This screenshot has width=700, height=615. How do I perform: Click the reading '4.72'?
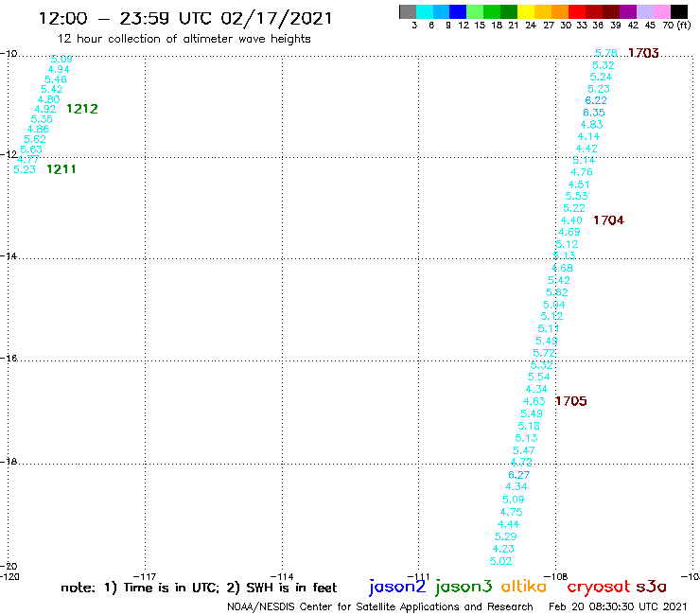point(521,463)
